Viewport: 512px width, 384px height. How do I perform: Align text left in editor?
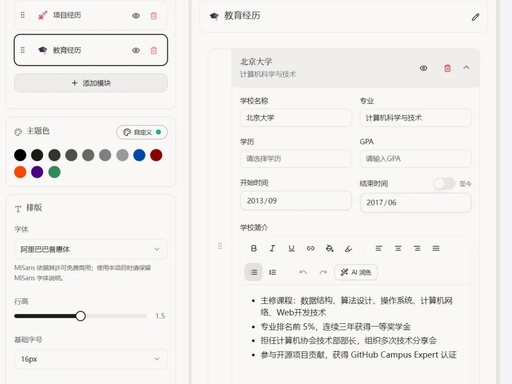pyautogui.click(x=379, y=248)
